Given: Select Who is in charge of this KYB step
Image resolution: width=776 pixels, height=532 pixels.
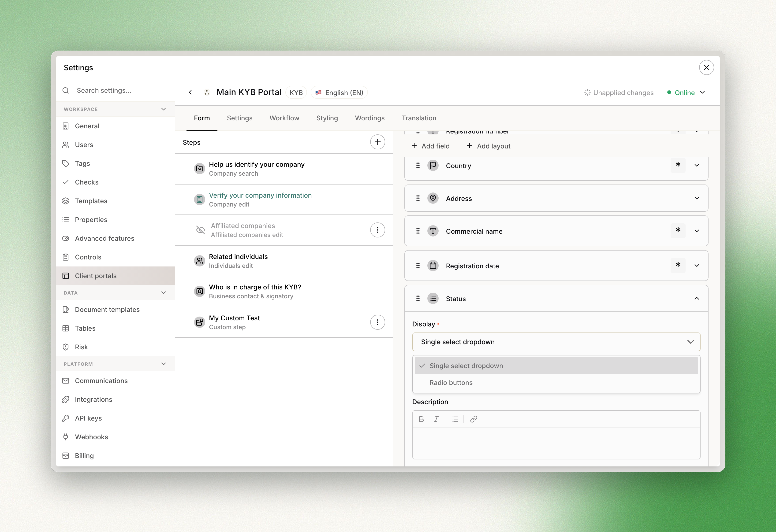Looking at the screenshot, I should pos(284,291).
